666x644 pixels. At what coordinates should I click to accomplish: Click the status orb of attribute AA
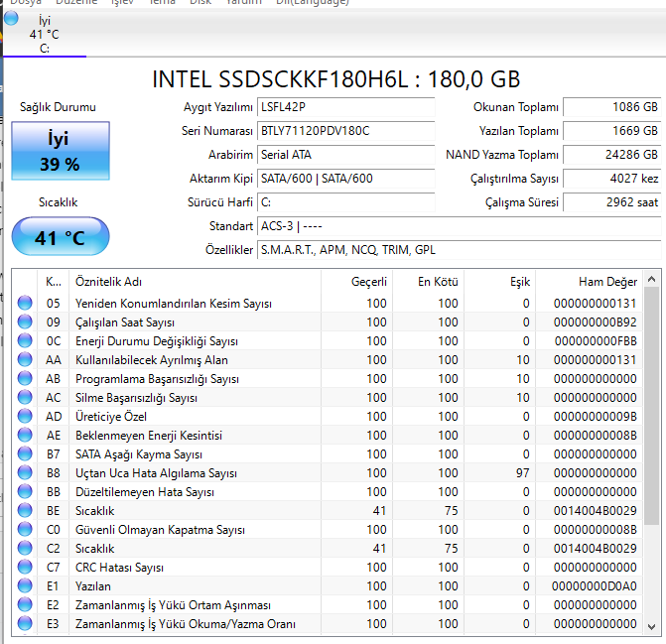tap(25, 360)
